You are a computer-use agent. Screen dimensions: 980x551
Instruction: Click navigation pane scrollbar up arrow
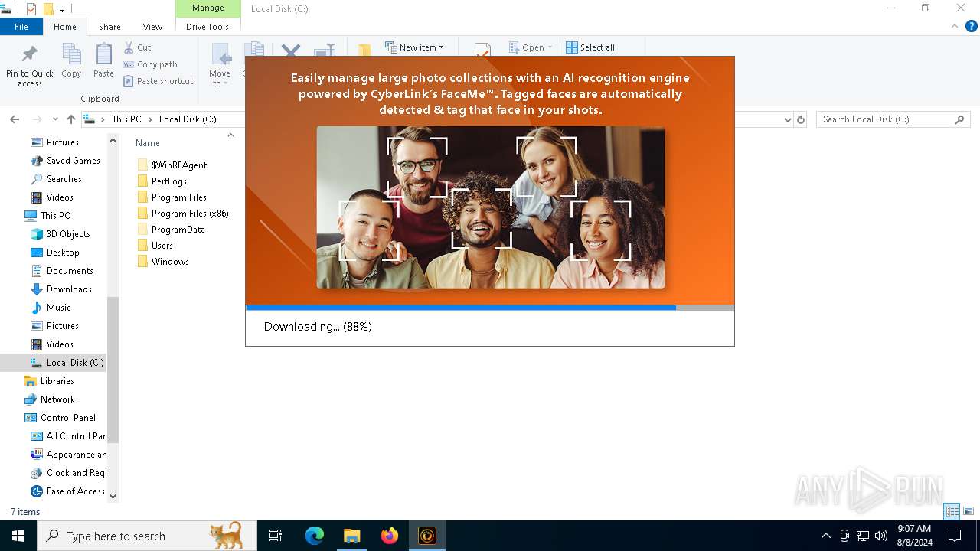(113, 140)
